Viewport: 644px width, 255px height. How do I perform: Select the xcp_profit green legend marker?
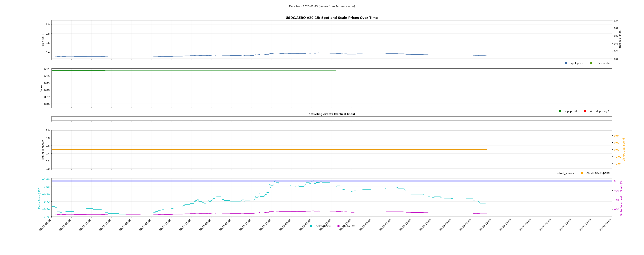click(560, 111)
